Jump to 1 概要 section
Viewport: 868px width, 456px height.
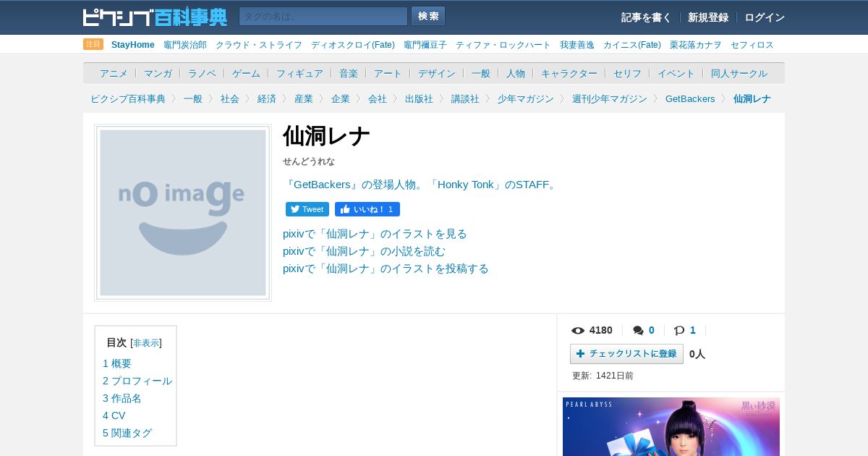click(117, 363)
